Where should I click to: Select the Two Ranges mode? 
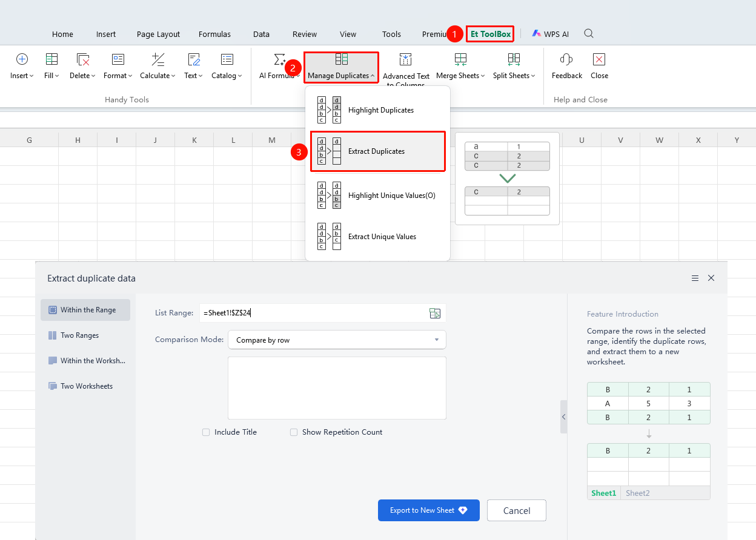click(85, 335)
